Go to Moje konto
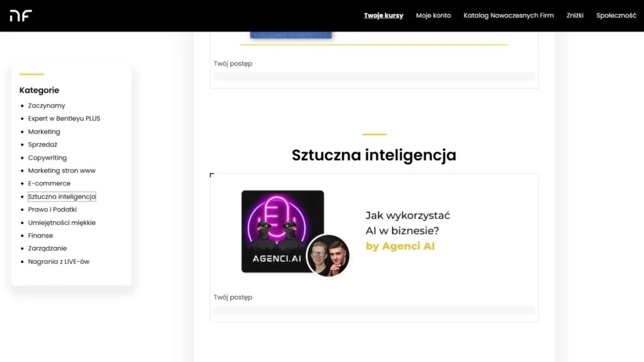The height and width of the screenshot is (362, 644). (x=433, y=16)
